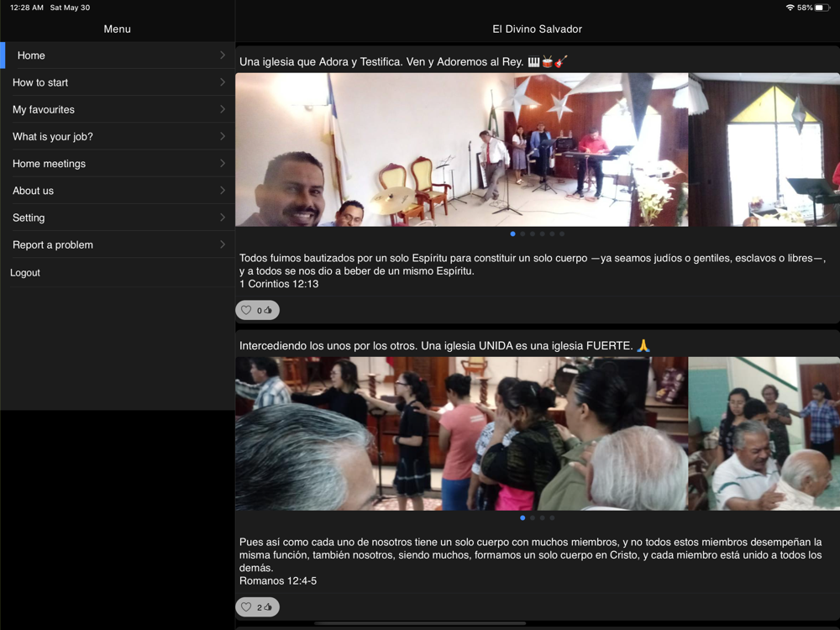Tap the date Sat May 30
Image resolution: width=840 pixels, height=630 pixels.
pos(71,8)
